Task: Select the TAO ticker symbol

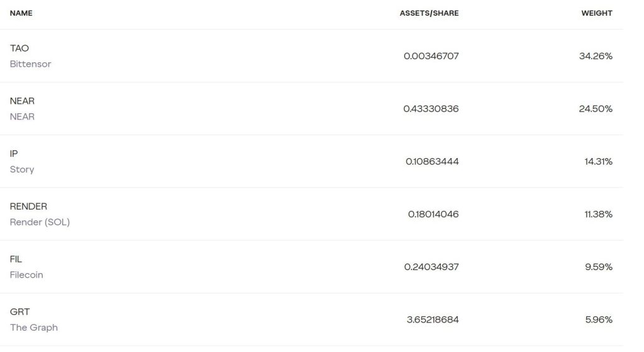Action: 19,48
